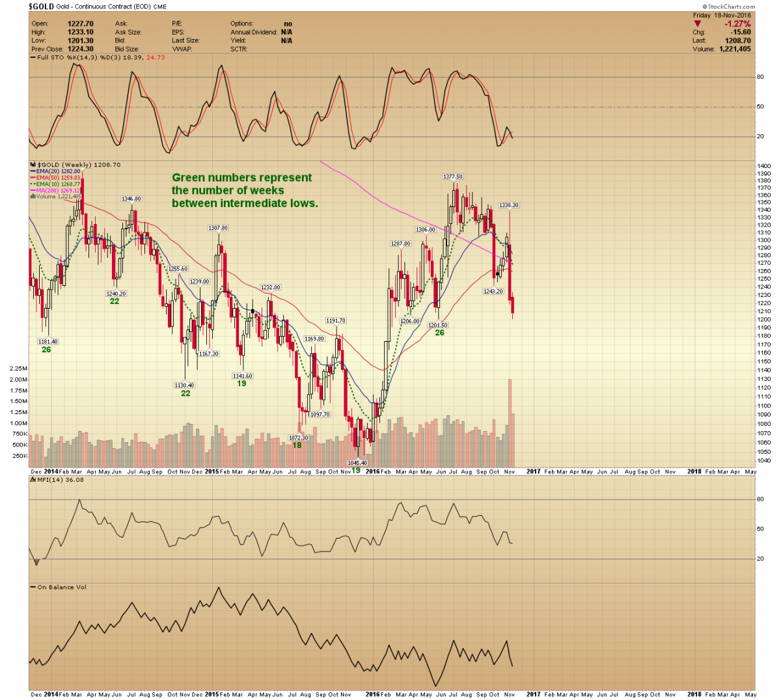Screen dimensions: 781x700
Task: Click the 1338.30 price high label
Action: [508, 205]
